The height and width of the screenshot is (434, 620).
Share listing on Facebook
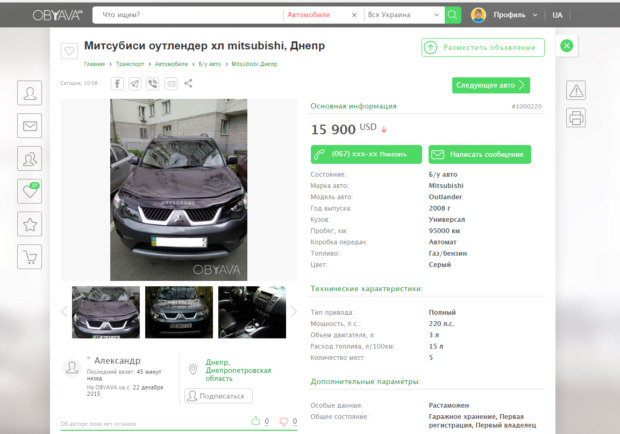point(117,84)
